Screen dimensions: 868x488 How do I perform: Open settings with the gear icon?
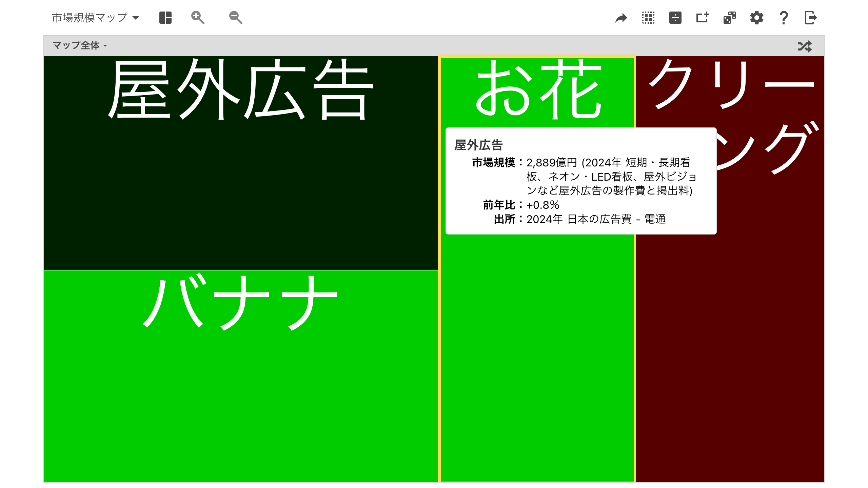click(x=757, y=18)
